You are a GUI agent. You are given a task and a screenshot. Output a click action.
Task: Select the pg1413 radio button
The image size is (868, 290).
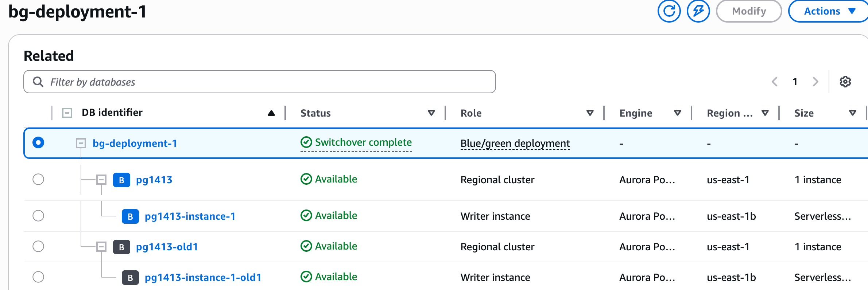[x=38, y=179]
